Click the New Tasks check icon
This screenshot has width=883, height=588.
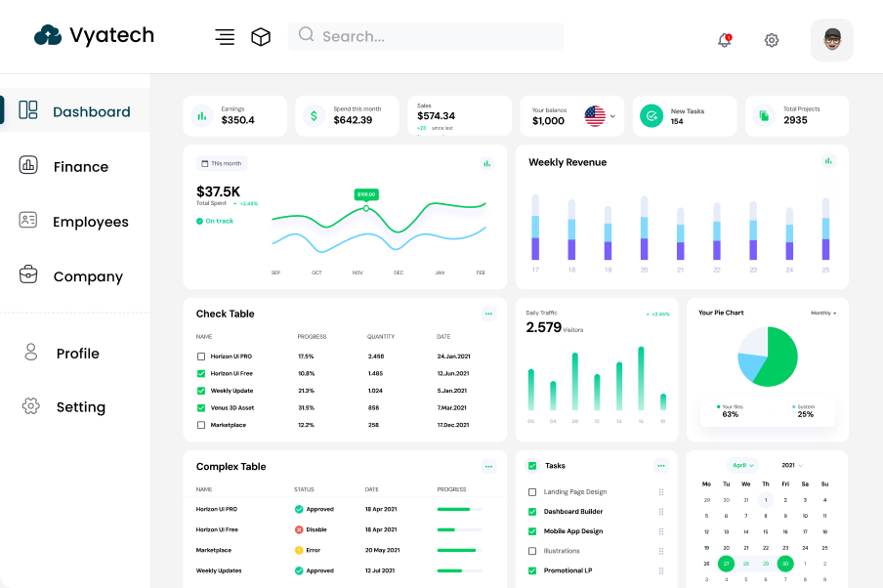coord(652,116)
